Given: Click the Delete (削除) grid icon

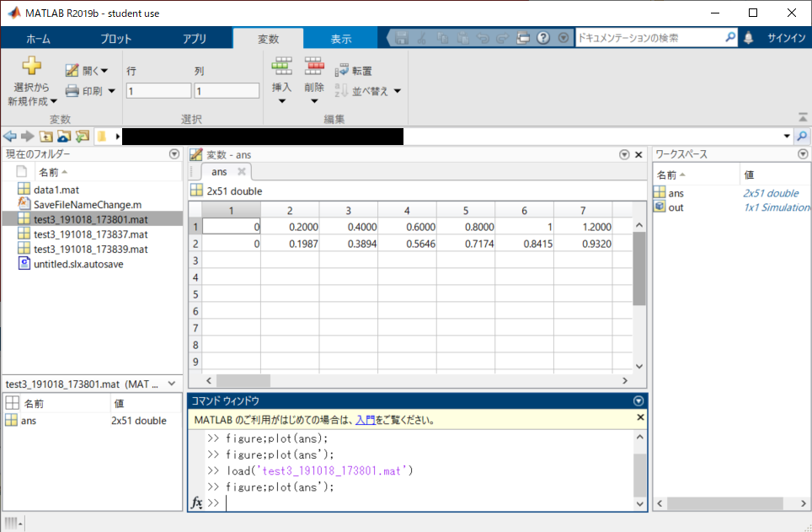Looking at the screenshot, I should 314,65.
